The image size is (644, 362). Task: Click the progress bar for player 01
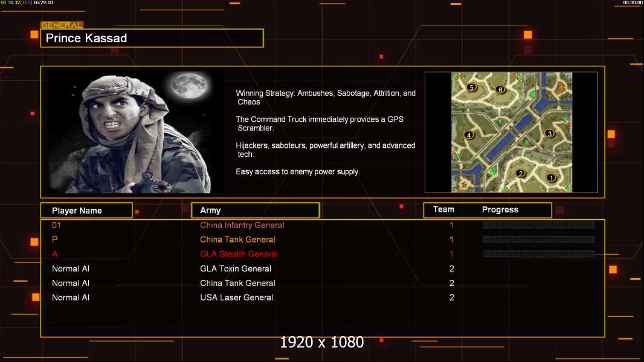point(539,224)
